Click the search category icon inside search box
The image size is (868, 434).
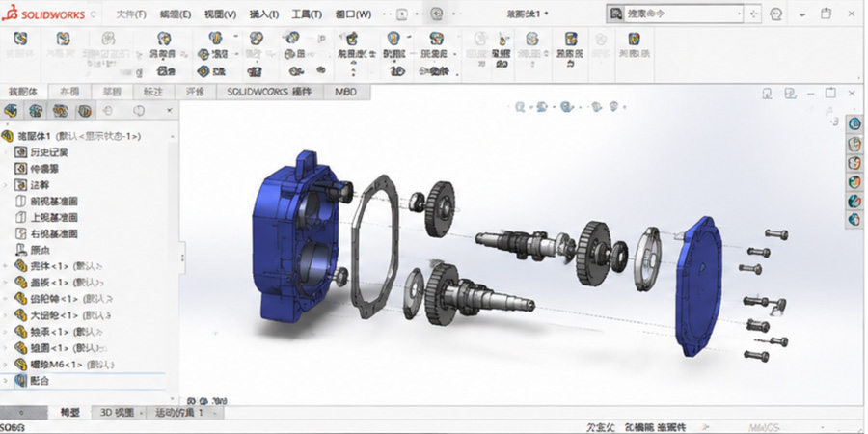pos(616,14)
